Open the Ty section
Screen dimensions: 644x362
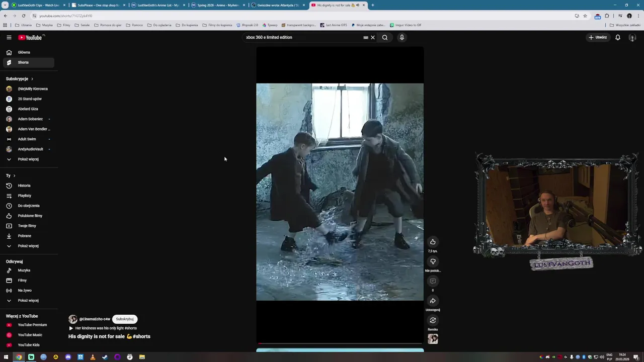pyautogui.click(x=11, y=175)
